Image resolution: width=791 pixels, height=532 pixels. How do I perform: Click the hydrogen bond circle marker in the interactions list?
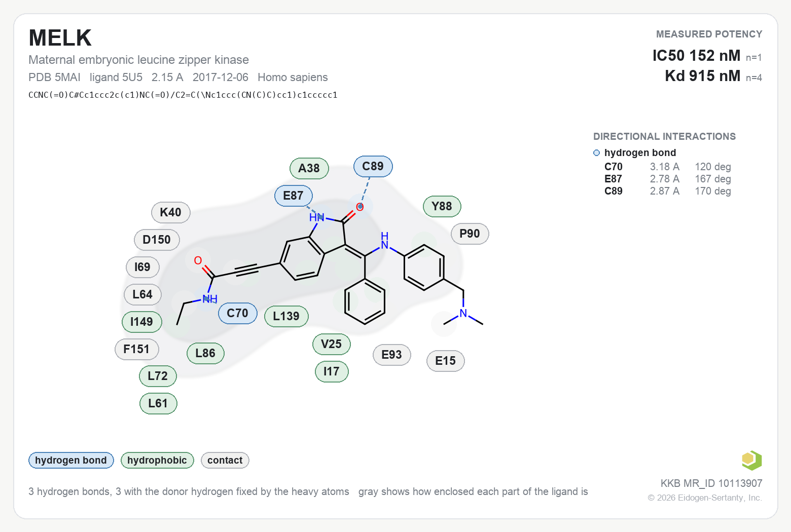(597, 153)
